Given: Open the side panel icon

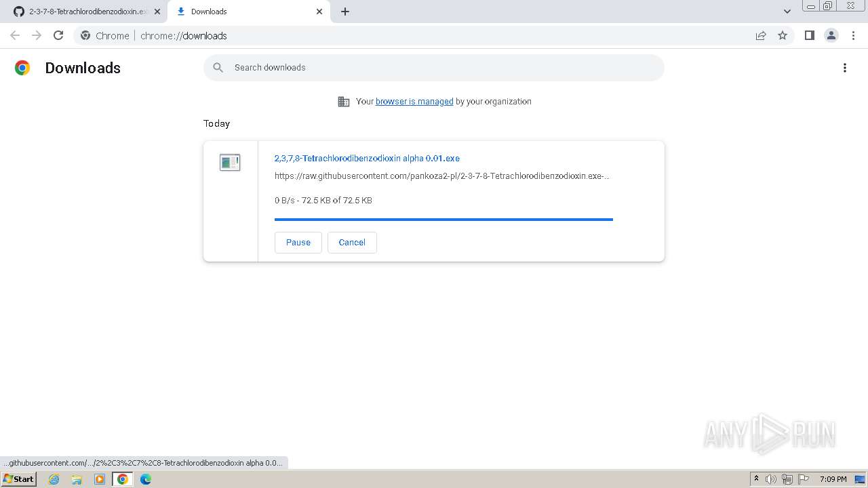Looking at the screenshot, I should pyautogui.click(x=809, y=35).
